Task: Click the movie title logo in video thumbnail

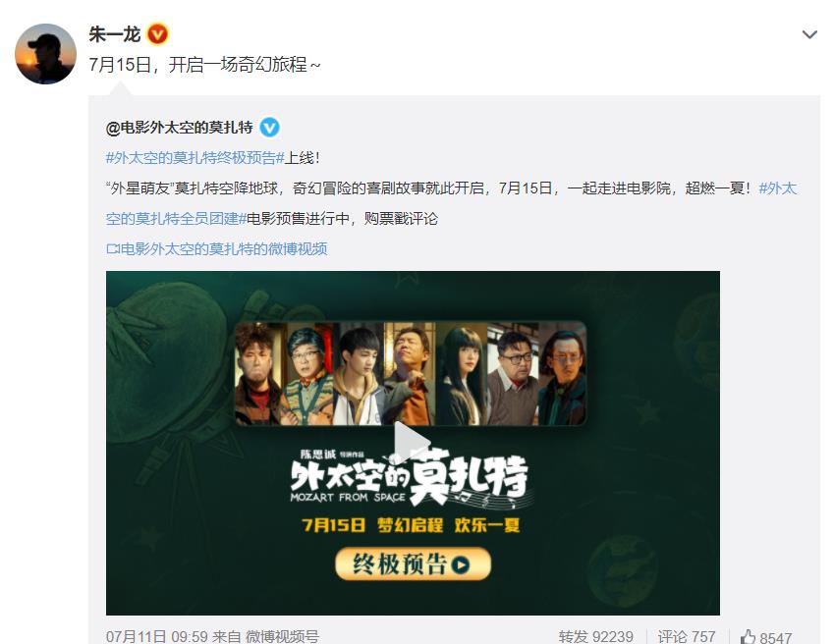Action: (410, 476)
